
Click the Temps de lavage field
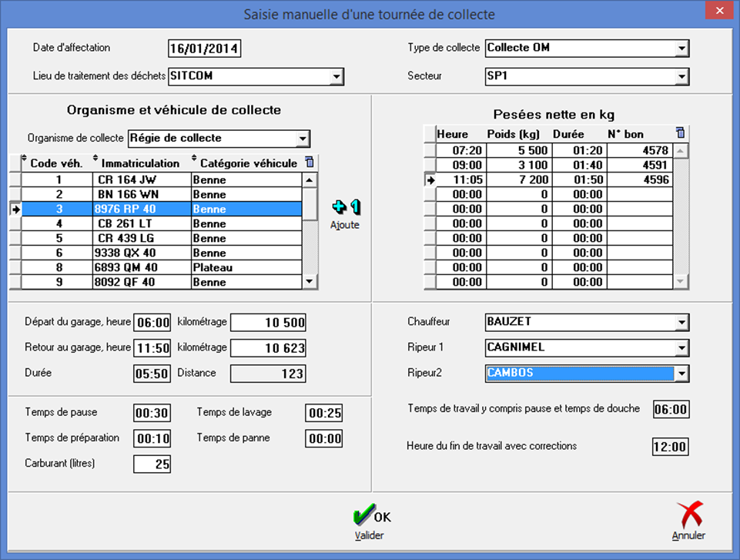(323, 413)
